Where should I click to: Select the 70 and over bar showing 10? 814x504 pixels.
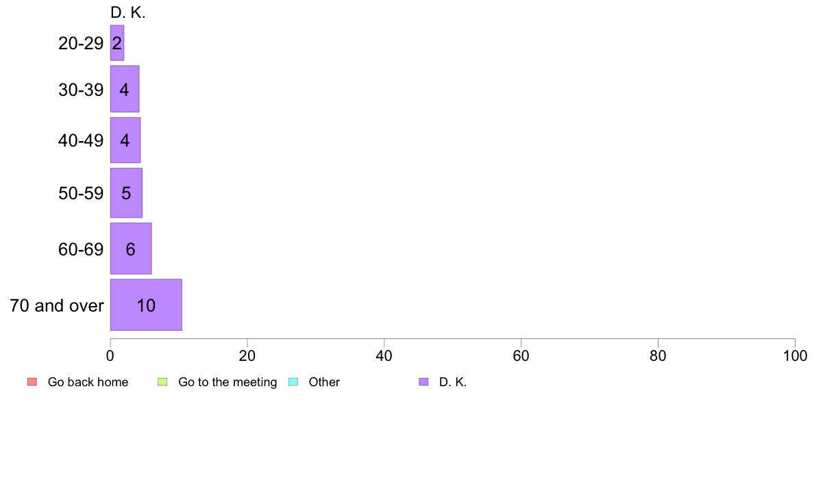click(146, 305)
